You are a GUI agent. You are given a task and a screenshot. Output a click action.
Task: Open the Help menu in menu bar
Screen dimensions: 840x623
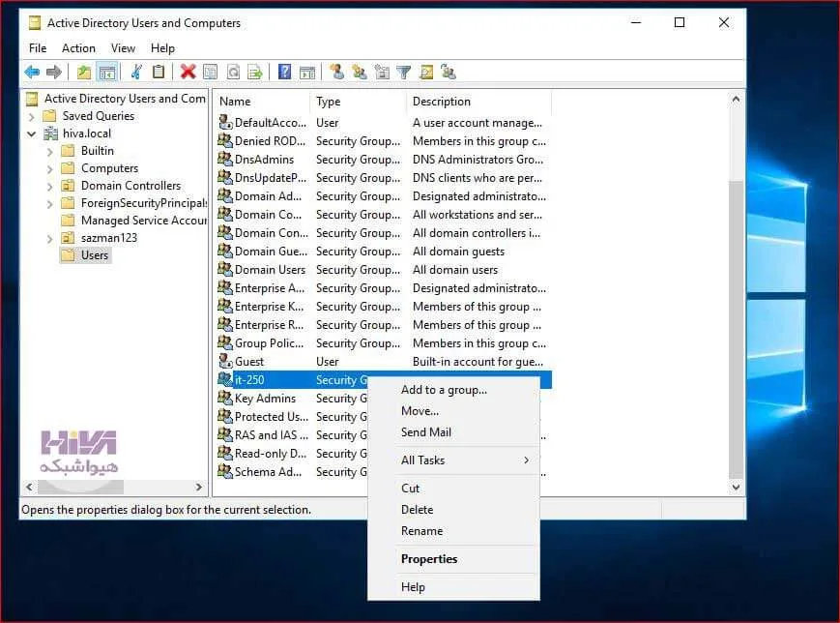162,48
